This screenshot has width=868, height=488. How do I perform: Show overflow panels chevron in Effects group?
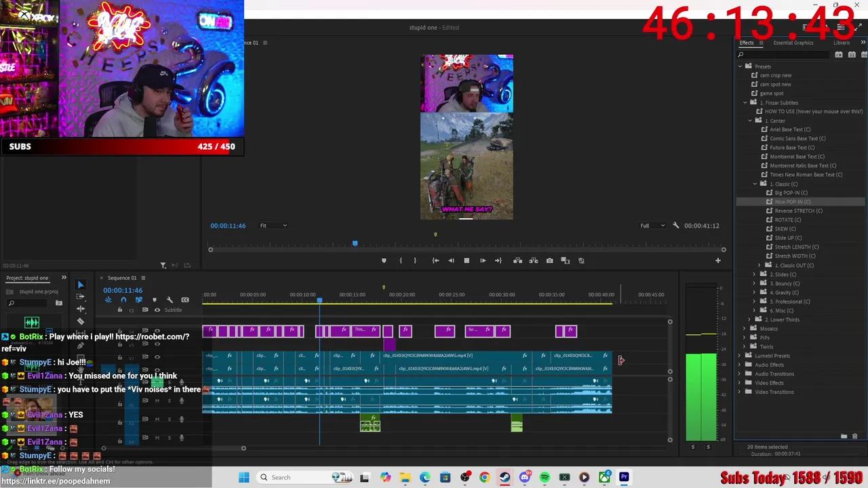(x=863, y=43)
